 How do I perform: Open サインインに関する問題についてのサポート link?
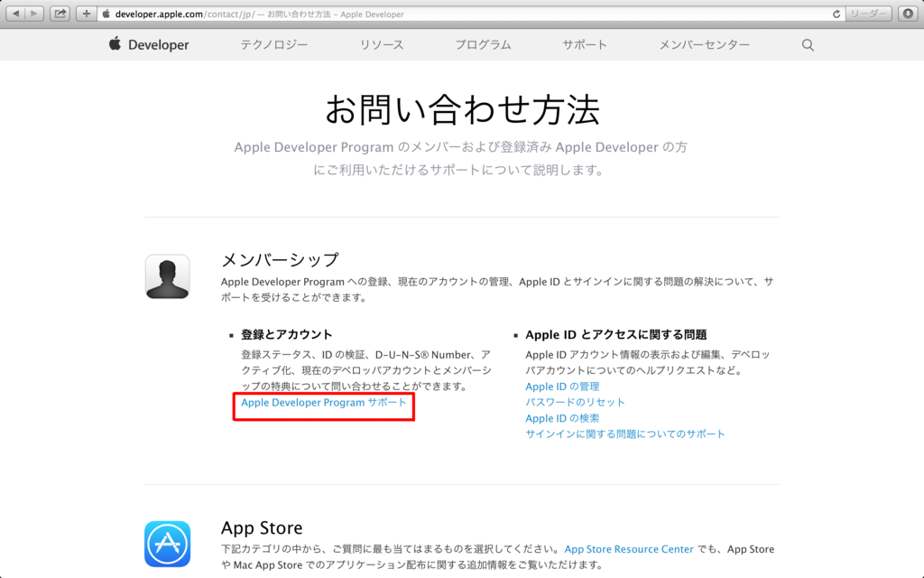pos(625,434)
